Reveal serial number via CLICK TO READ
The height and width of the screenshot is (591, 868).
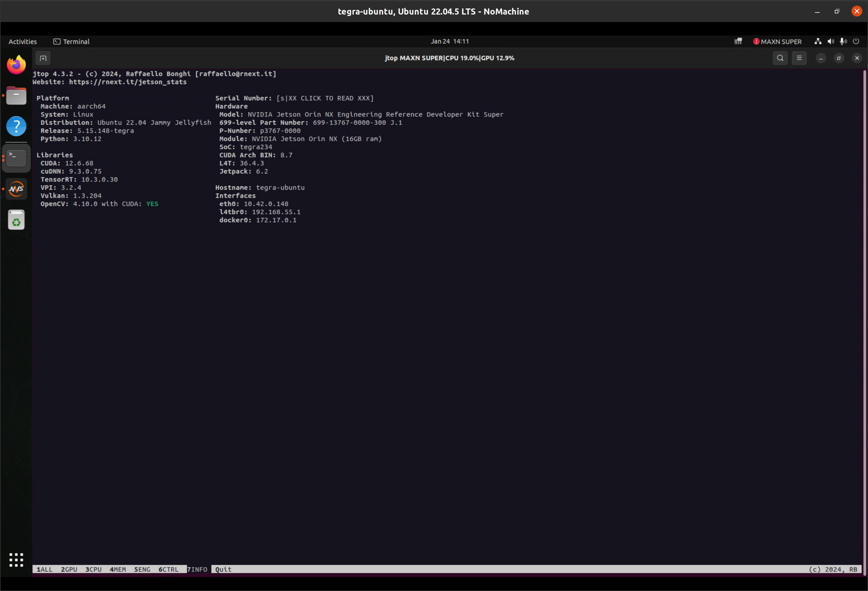click(324, 98)
